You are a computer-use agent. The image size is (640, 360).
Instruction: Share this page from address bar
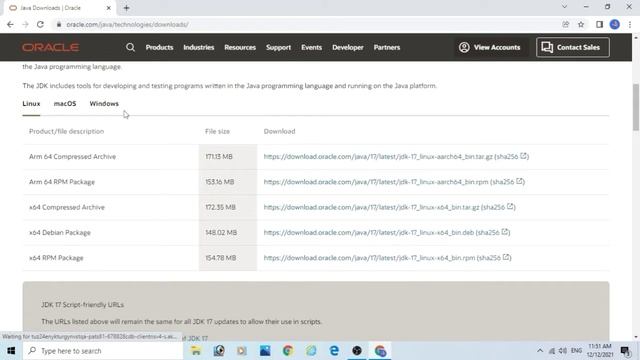point(565,24)
